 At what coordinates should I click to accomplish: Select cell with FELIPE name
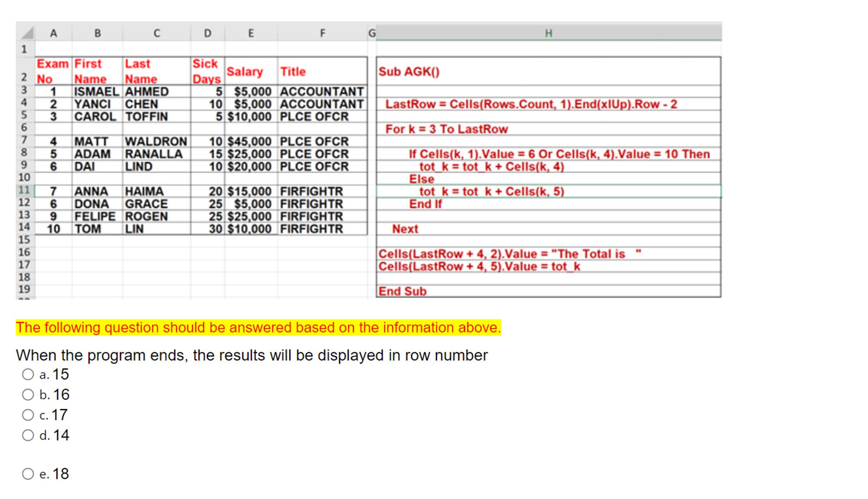coord(95,217)
